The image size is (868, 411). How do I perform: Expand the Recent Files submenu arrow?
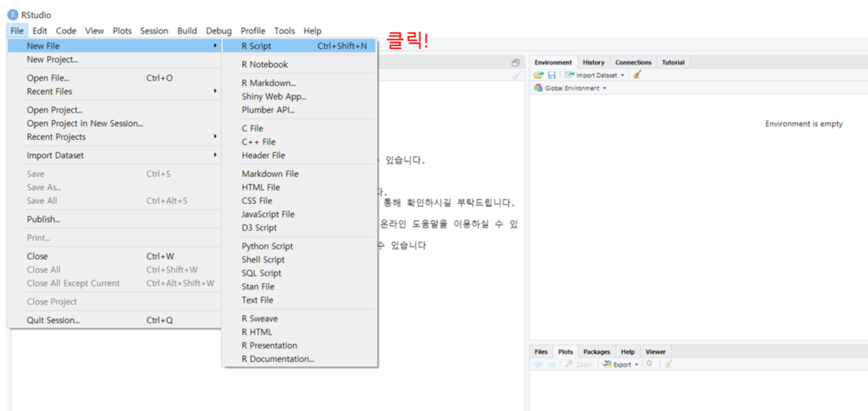click(215, 91)
